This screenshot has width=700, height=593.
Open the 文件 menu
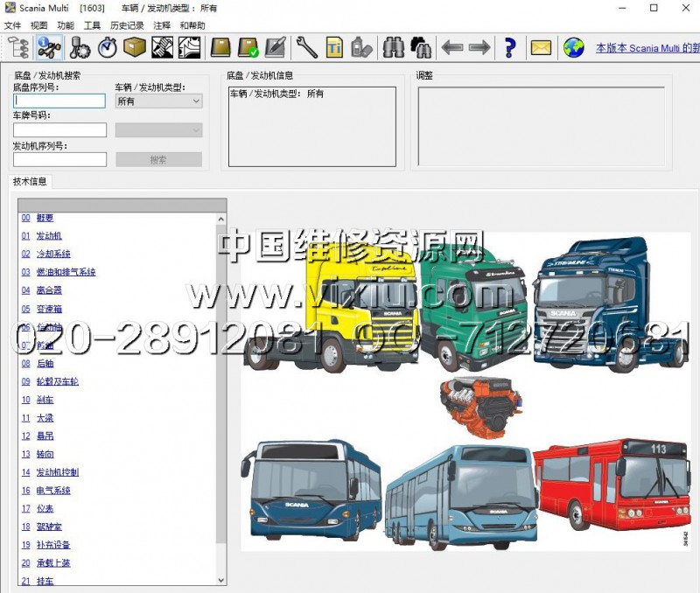coord(12,25)
